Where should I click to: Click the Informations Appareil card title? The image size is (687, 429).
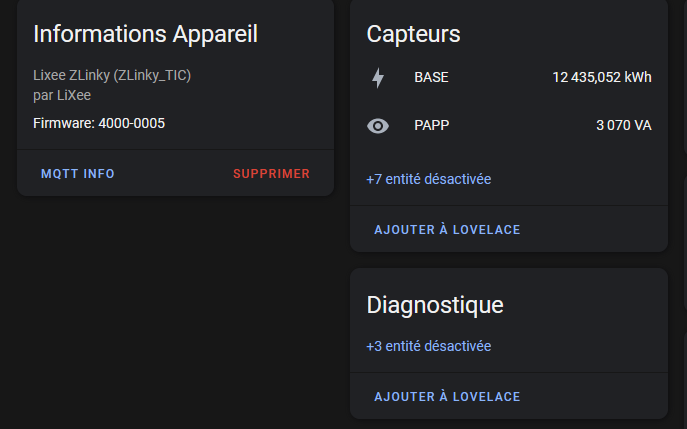(x=145, y=34)
